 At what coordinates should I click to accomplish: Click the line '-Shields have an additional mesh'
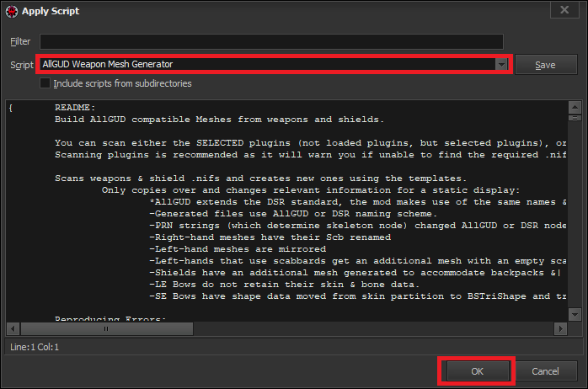[355, 273]
